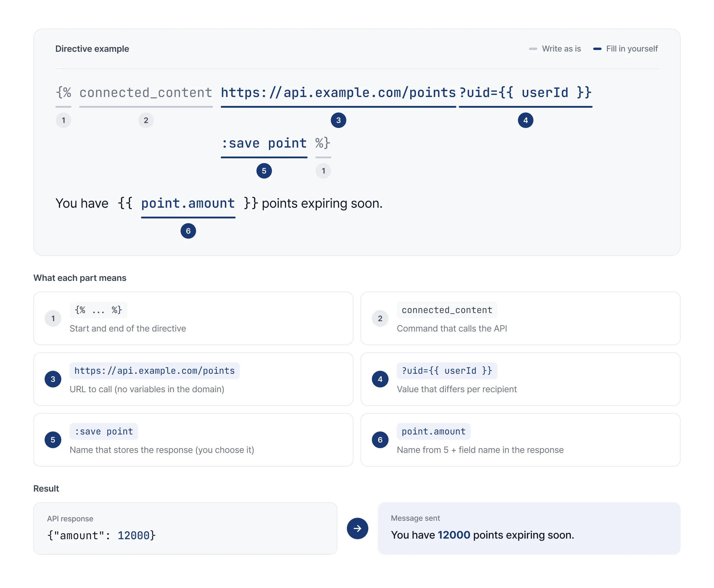Click the API response JSON box
The height and width of the screenshot is (588, 714).
(185, 528)
